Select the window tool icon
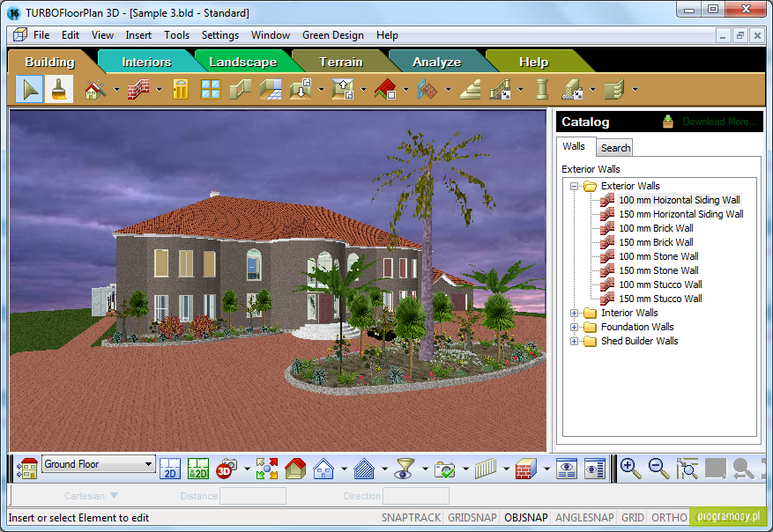The image size is (773, 532). 211,89
